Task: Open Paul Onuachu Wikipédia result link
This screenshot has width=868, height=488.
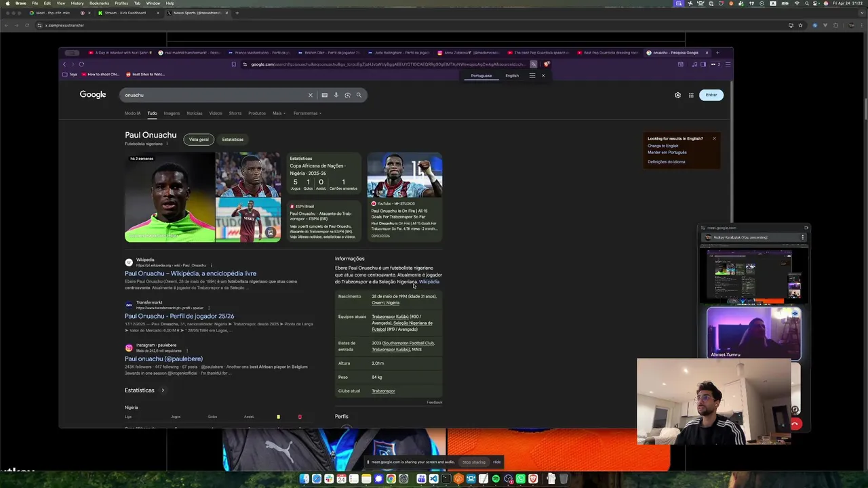Action: coord(191,273)
